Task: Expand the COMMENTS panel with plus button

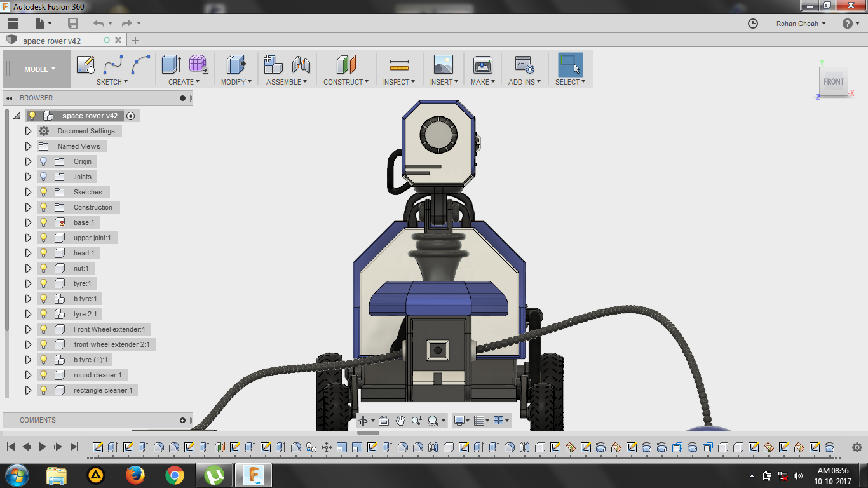Action: point(183,420)
